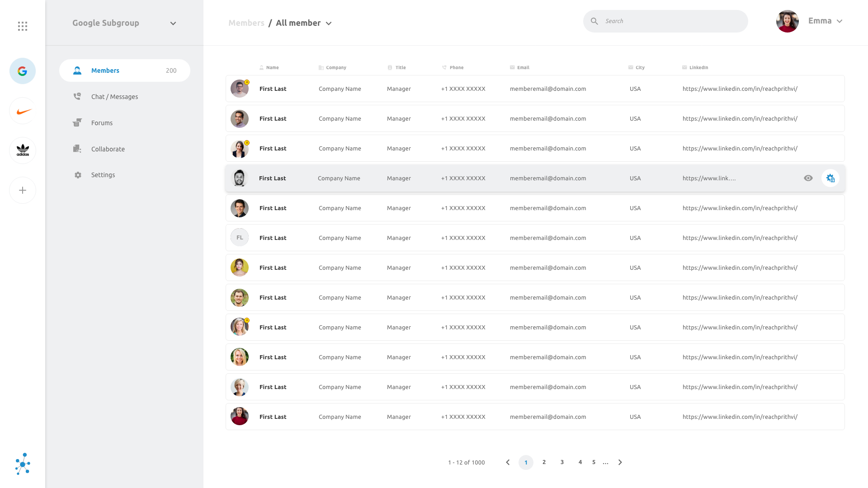Viewport: 868px width, 488px height.
Task: Switch to the Nike workspace icon
Action: click(x=23, y=111)
